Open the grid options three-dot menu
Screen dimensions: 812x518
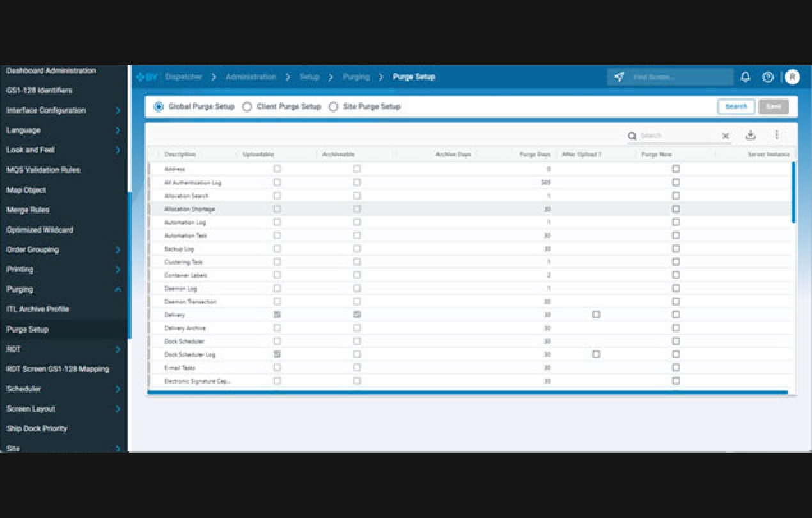pos(776,135)
